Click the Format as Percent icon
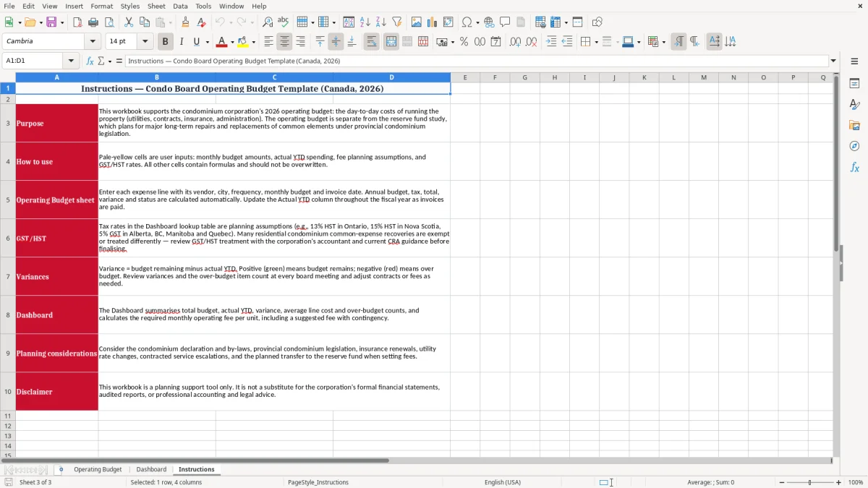 click(x=464, y=42)
